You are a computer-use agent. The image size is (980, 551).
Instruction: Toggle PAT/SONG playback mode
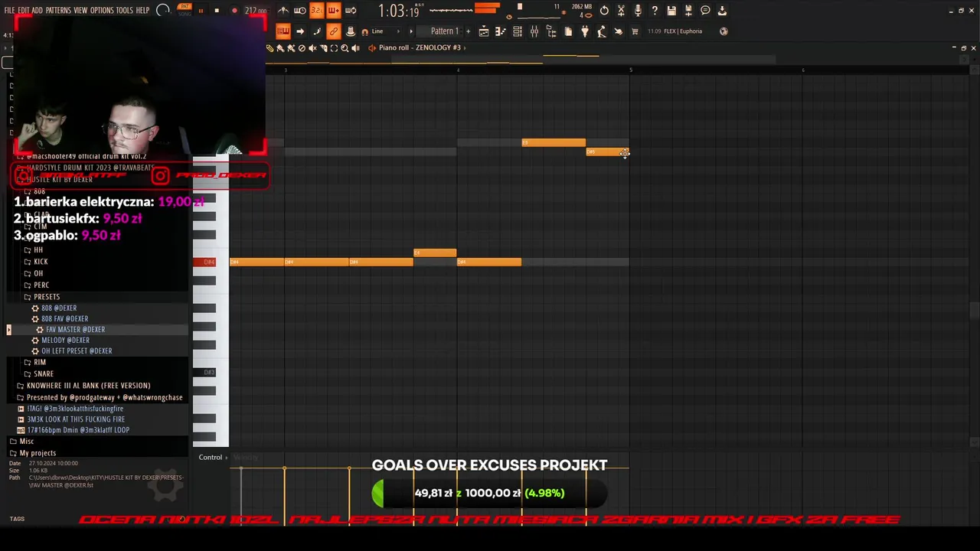click(184, 11)
